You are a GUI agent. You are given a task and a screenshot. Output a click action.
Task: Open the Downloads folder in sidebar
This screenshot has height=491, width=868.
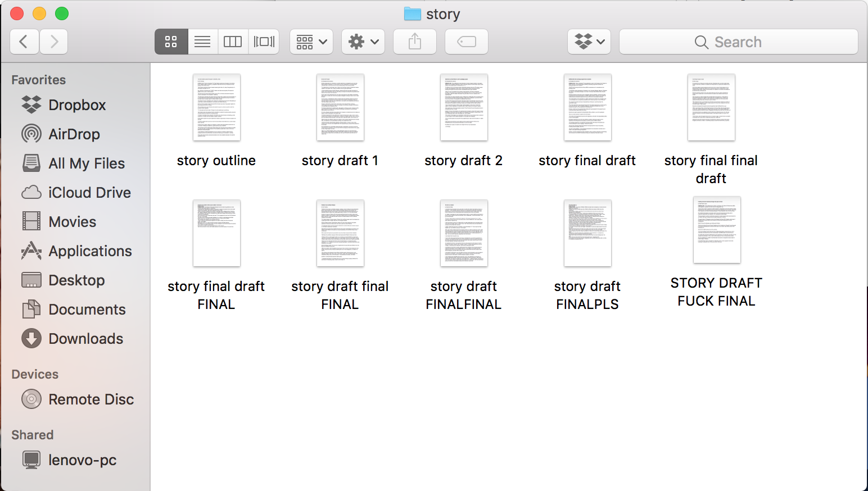click(x=85, y=339)
